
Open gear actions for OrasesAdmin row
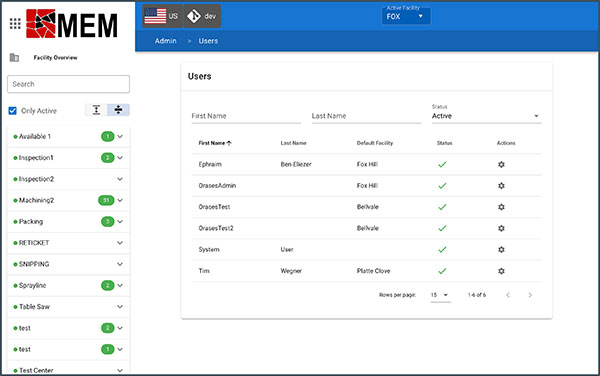(x=501, y=186)
